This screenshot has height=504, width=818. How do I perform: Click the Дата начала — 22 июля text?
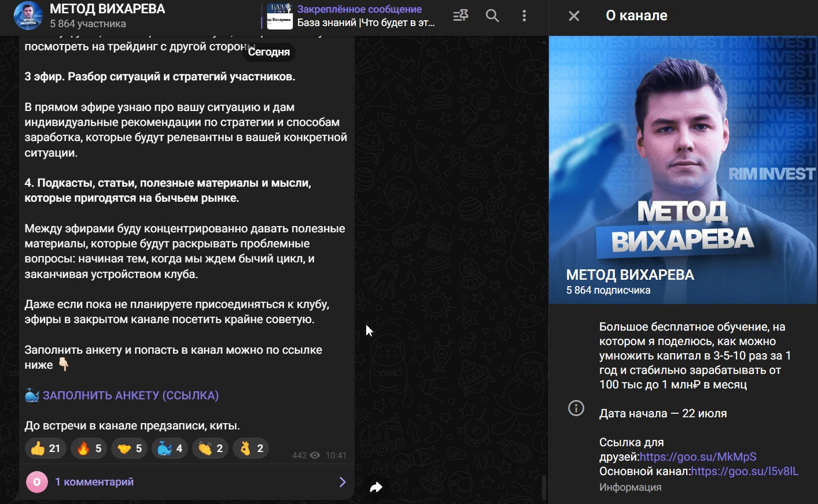coord(663,413)
